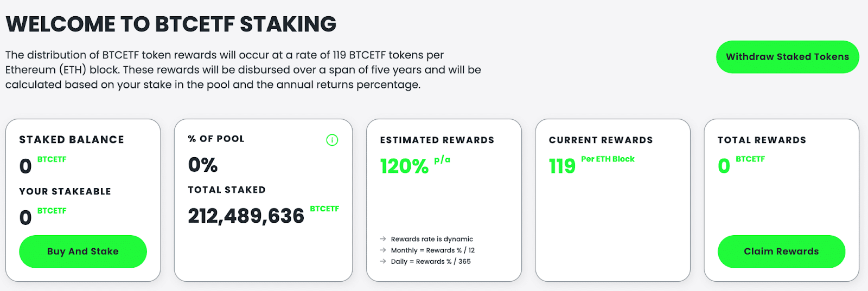Click the 212,489,636 total staked value
This screenshot has height=291, width=868.
tap(246, 216)
